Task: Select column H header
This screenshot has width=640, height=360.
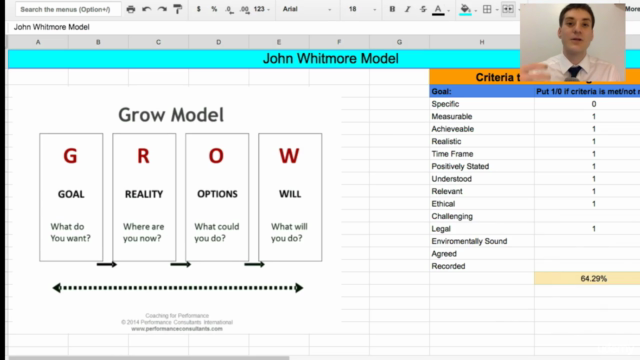Action: click(482, 42)
